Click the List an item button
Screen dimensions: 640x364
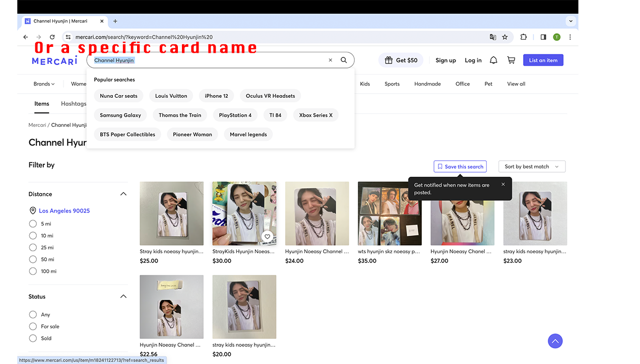543,60
